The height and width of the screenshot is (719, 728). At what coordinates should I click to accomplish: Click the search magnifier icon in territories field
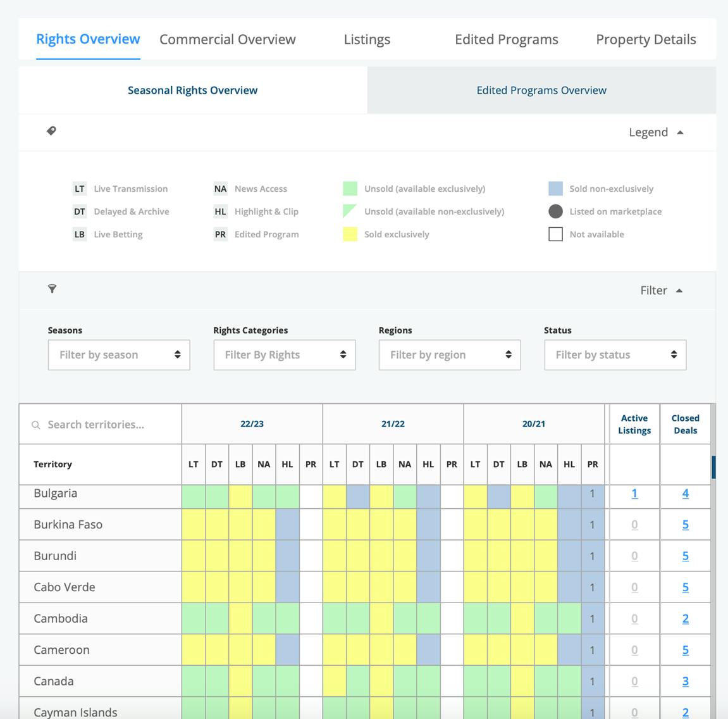click(36, 425)
